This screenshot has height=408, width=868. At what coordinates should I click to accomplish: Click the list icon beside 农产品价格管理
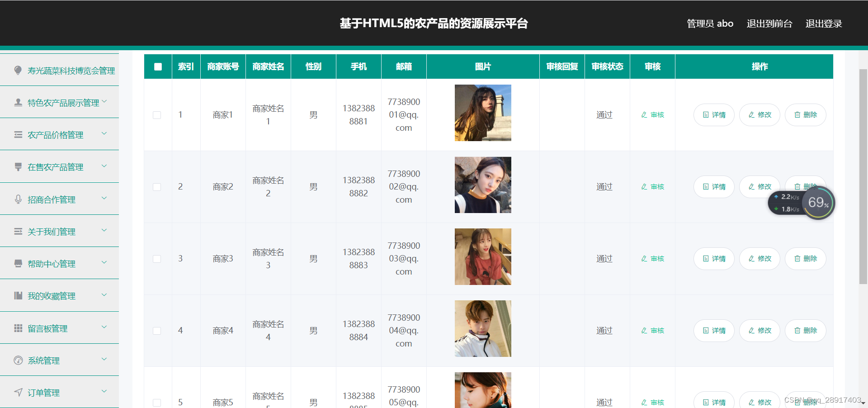[18, 134]
